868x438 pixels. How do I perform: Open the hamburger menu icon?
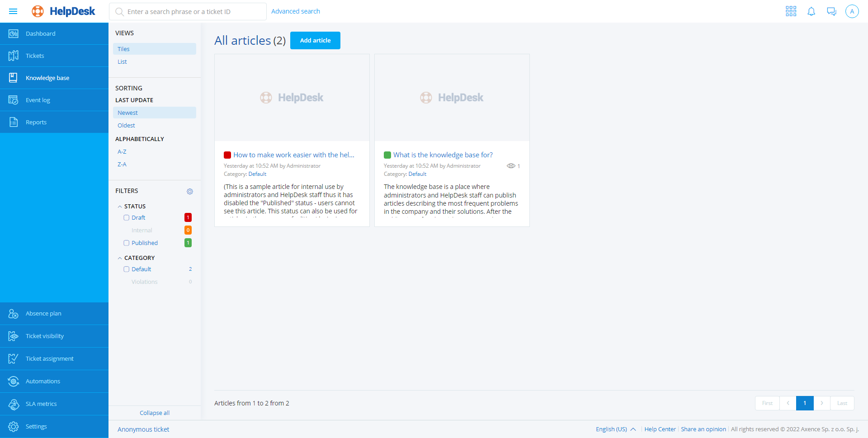[13, 11]
